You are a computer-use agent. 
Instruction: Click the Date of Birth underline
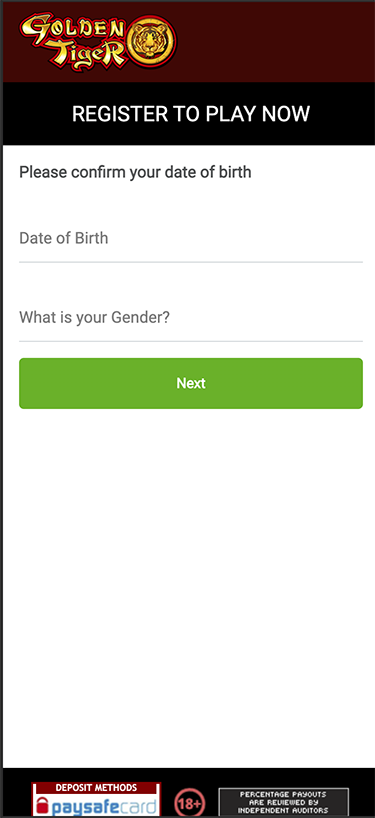tap(191, 262)
